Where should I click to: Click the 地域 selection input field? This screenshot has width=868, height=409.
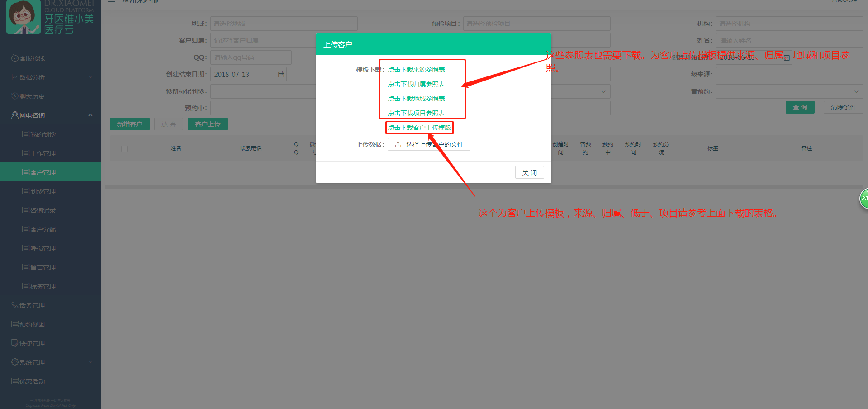284,24
